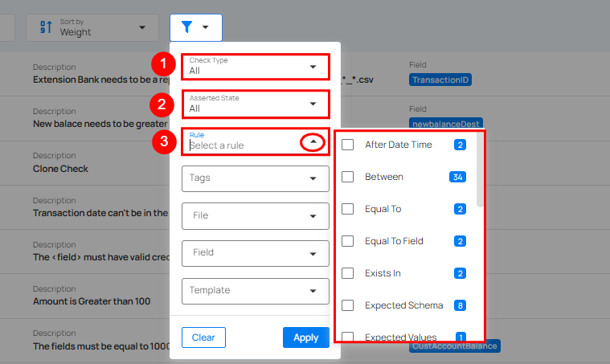Open the Template dropdown
This screenshot has width=610, height=364.
coord(256,291)
